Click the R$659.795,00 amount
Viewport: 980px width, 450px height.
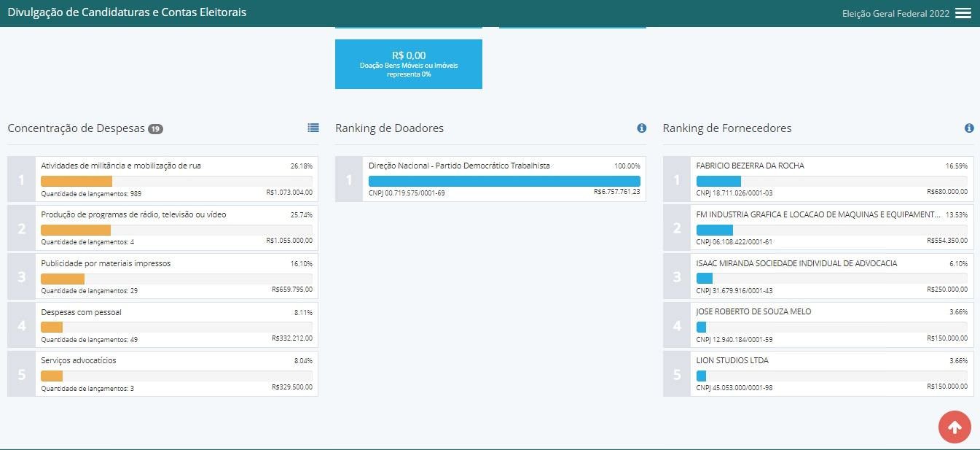(292, 290)
